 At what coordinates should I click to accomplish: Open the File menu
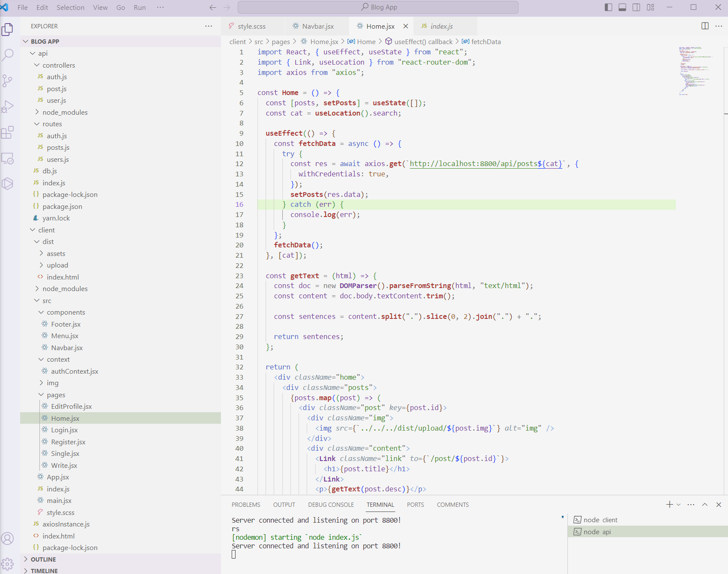pyautogui.click(x=23, y=7)
